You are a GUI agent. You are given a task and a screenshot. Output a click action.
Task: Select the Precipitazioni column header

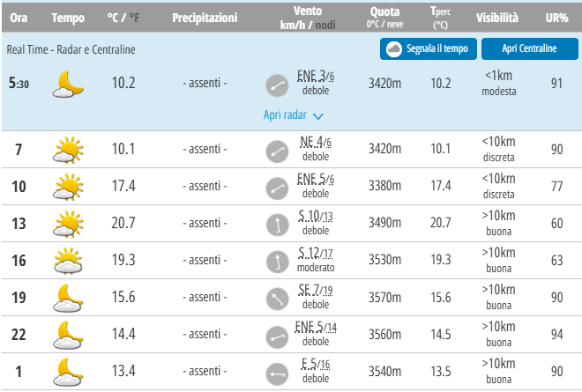point(205,18)
